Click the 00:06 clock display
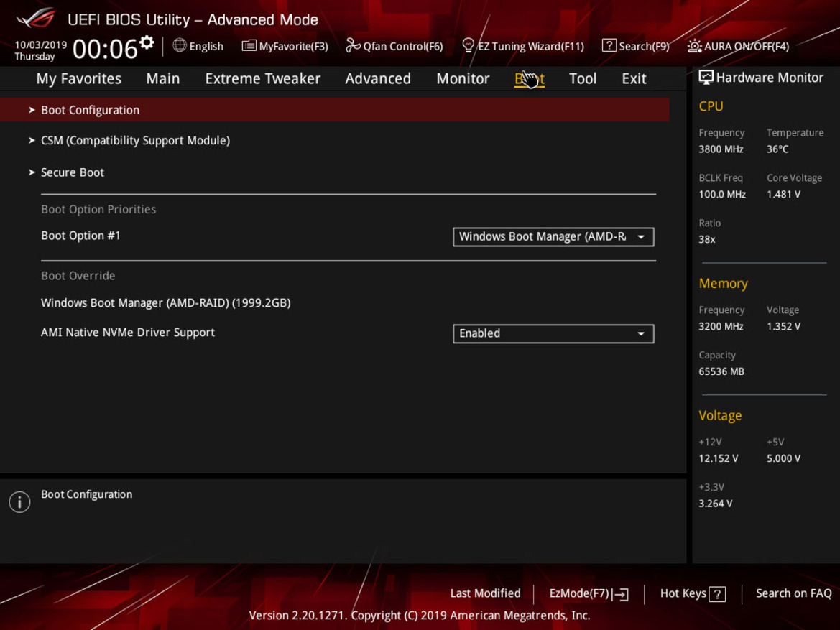 point(105,50)
